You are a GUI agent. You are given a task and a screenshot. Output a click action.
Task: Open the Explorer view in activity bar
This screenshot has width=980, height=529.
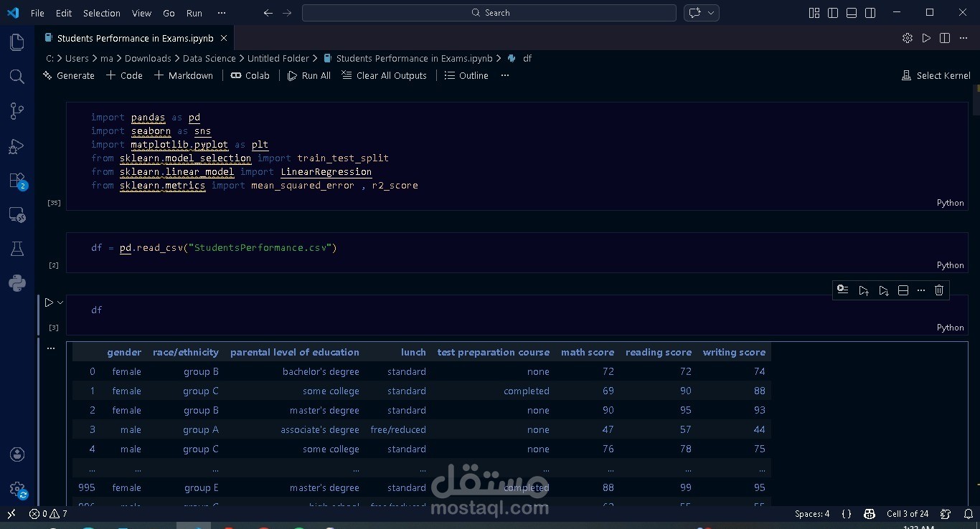[17, 42]
